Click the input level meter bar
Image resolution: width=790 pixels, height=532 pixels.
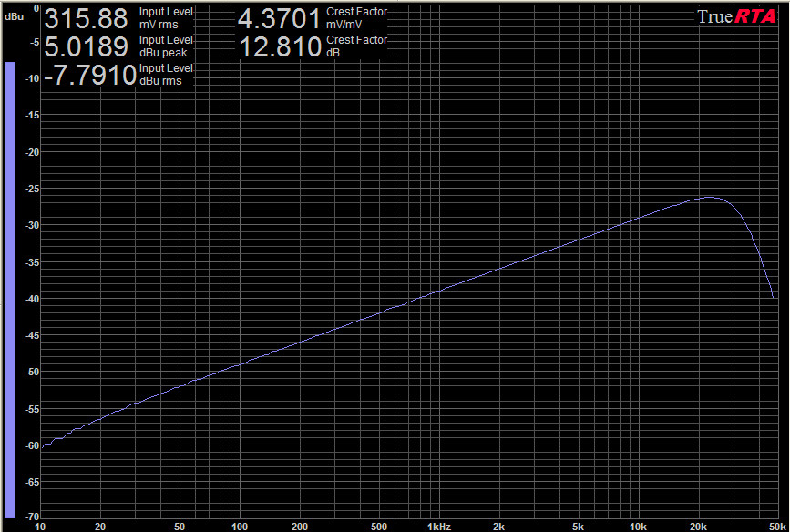tap(10, 290)
